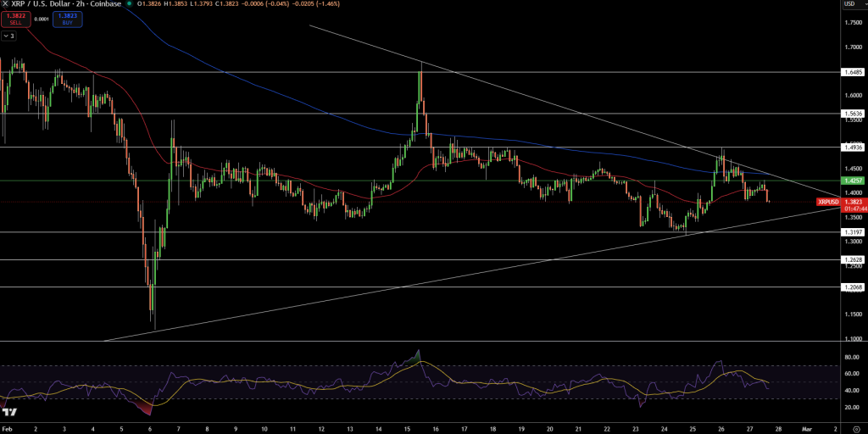The image size is (868, 434).
Task: Click the Feb label on time axis
Action: pyautogui.click(x=8, y=428)
